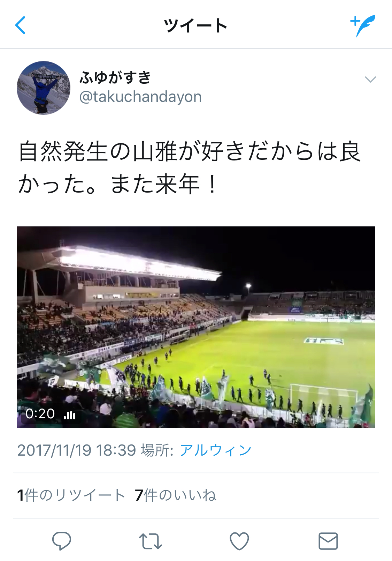Tap the ツイート header title
Image resolution: width=392 pixels, height=561 pixels.
pos(195,25)
